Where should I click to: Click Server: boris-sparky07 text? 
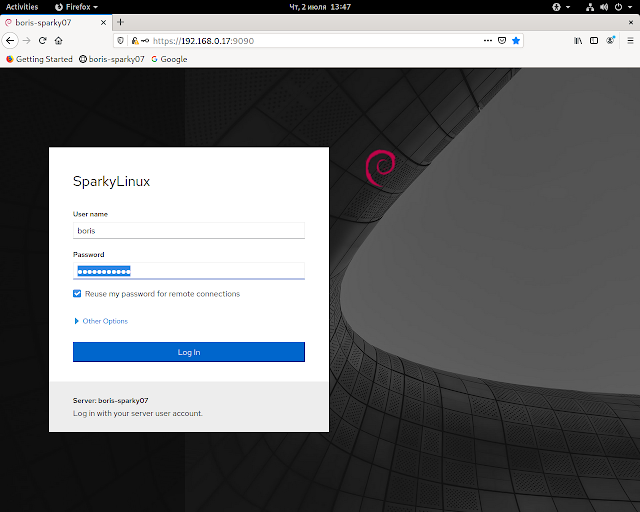(x=111, y=401)
